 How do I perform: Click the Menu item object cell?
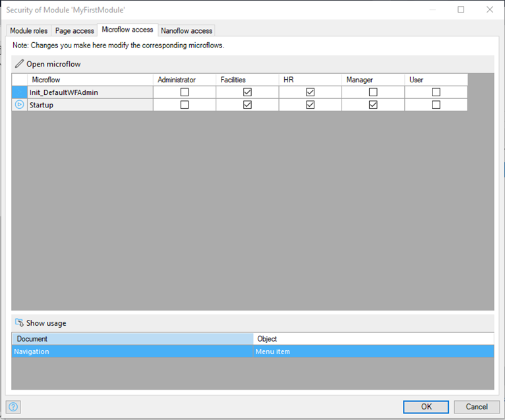click(x=374, y=351)
